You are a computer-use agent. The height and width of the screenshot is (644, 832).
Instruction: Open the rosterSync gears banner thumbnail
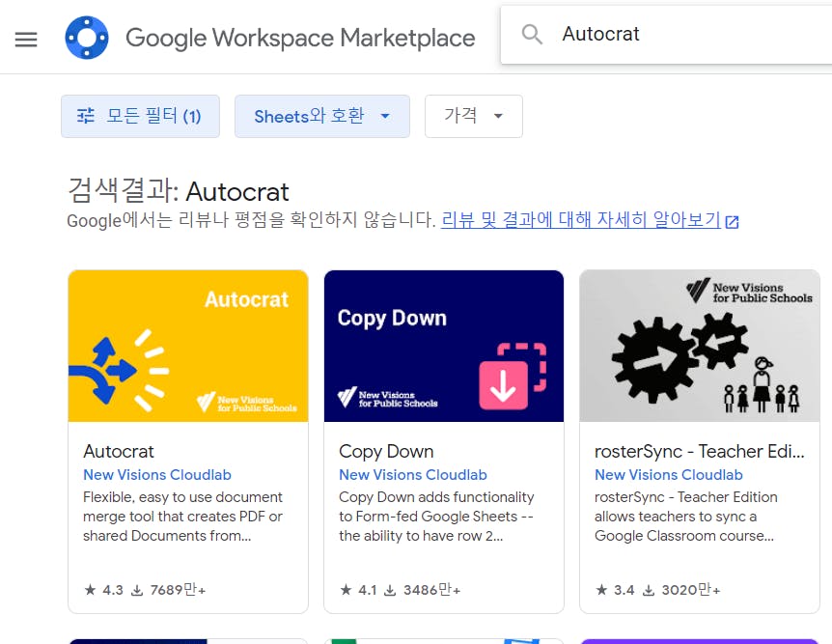tap(700, 347)
